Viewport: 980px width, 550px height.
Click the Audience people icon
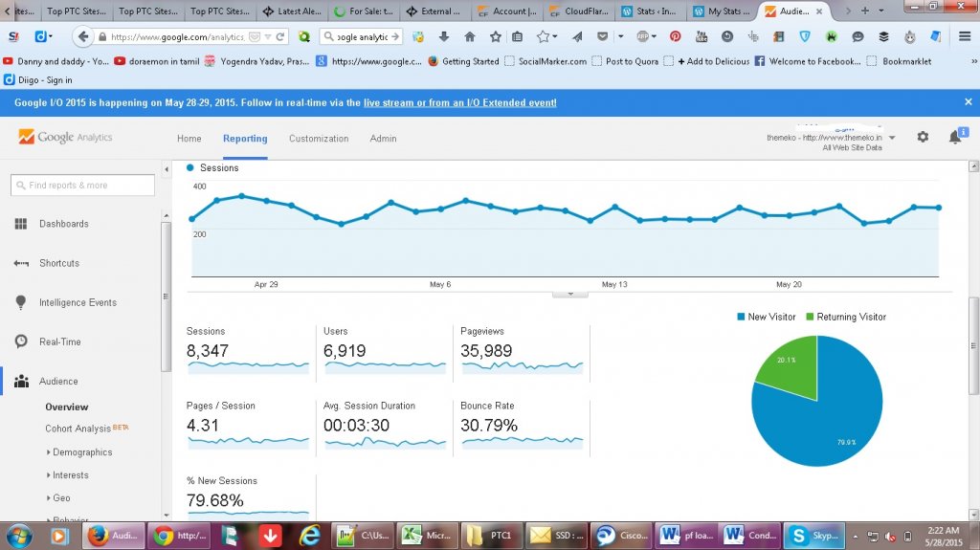[21, 382]
